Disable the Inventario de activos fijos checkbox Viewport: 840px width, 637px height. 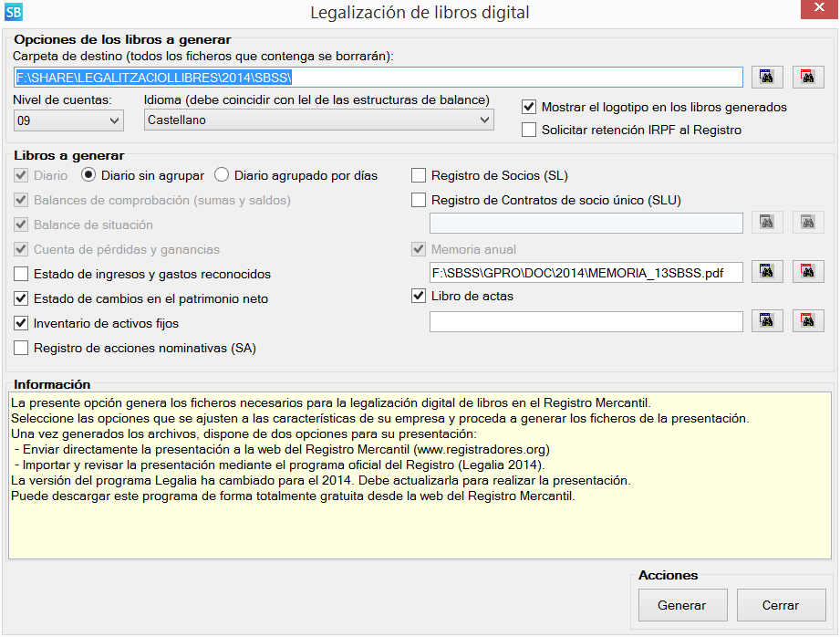click(21, 323)
